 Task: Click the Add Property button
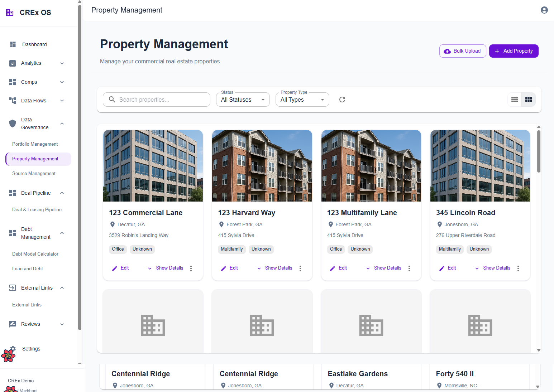(514, 51)
